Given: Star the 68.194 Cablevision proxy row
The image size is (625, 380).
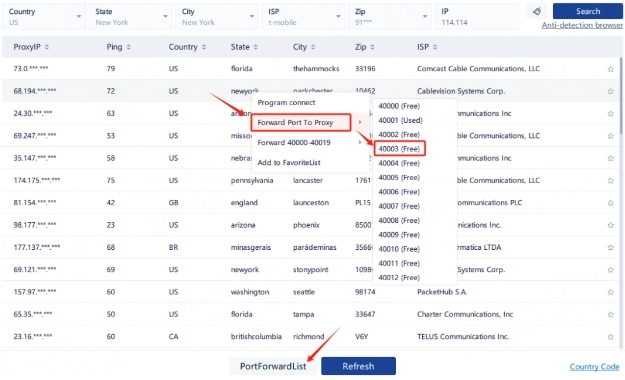Looking at the screenshot, I should tap(610, 91).
